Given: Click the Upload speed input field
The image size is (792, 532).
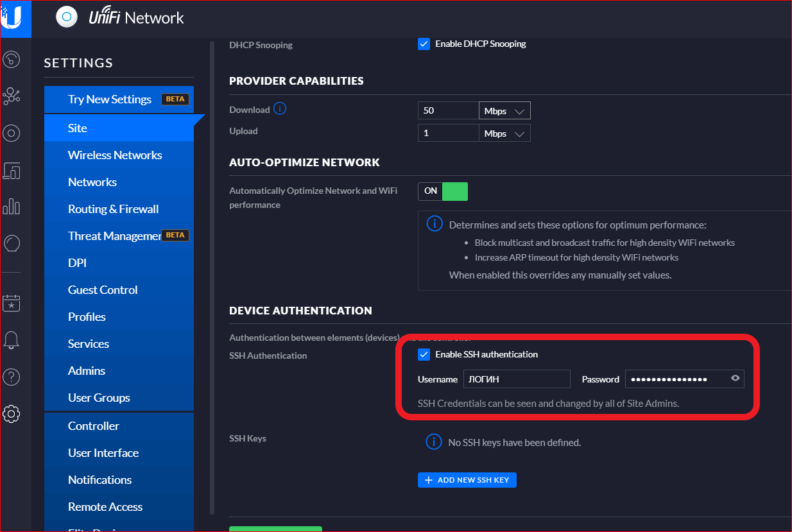Looking at the screenshot, I should pyautogui.click(x=448, y=133).
